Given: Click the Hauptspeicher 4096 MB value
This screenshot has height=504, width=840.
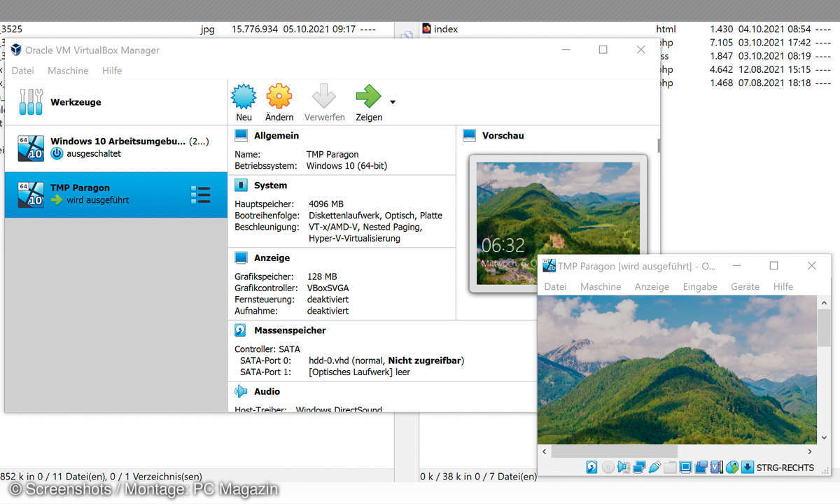Looking at the screenshot, I should pos(328,204).
